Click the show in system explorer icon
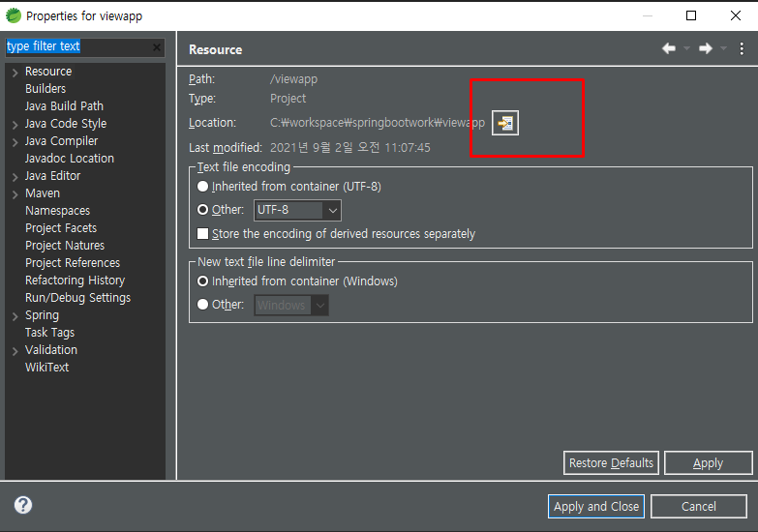This screenshot has width=758, height=532. 505,123
